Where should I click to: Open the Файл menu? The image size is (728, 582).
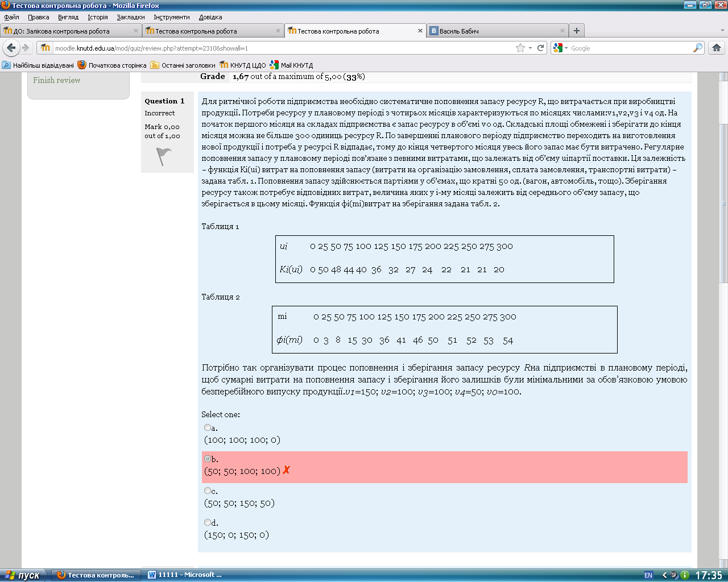coord(11,17)
